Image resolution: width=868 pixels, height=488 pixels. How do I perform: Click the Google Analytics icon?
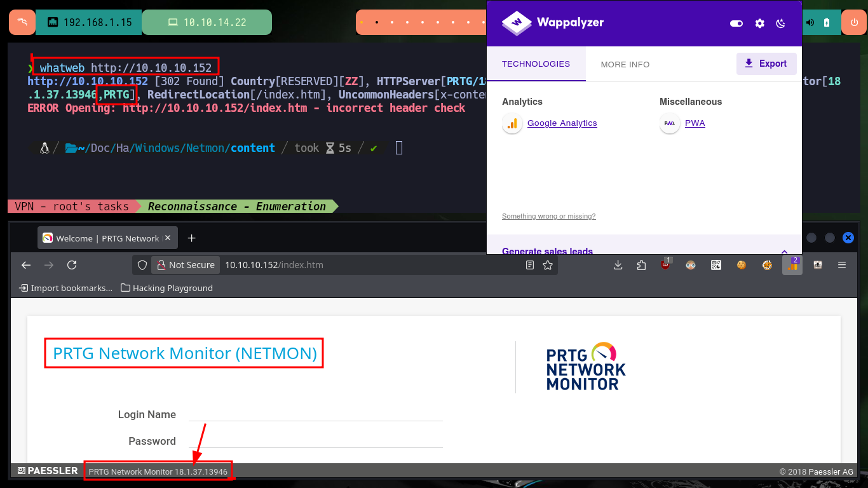[x=512, y=123]
